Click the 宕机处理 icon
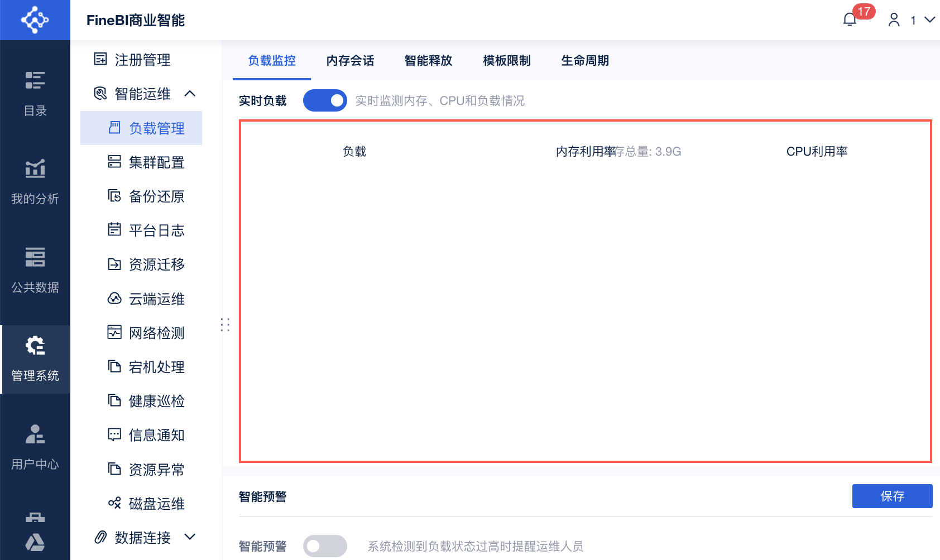Screen dimensions: 940x560 click(114, 366)
